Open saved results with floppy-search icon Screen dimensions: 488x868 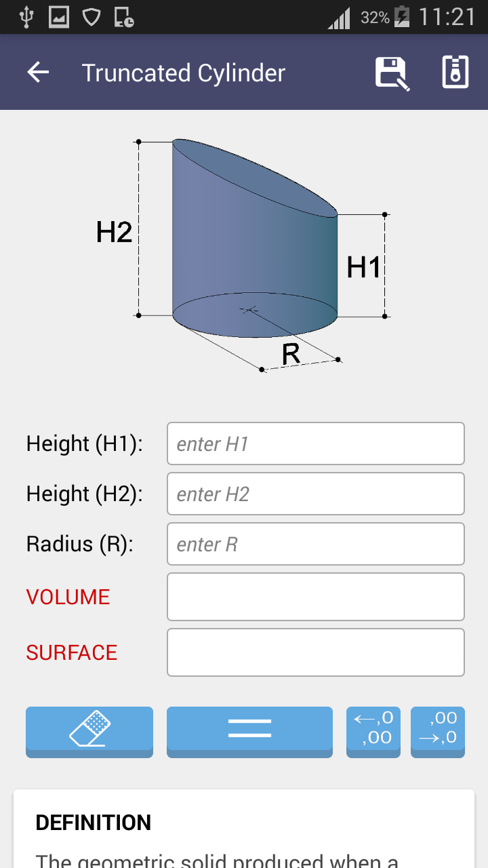(x=392, y=73)
